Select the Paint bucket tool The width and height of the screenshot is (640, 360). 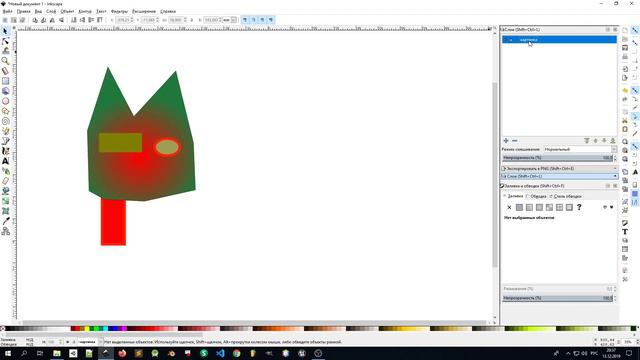(5, 191)
